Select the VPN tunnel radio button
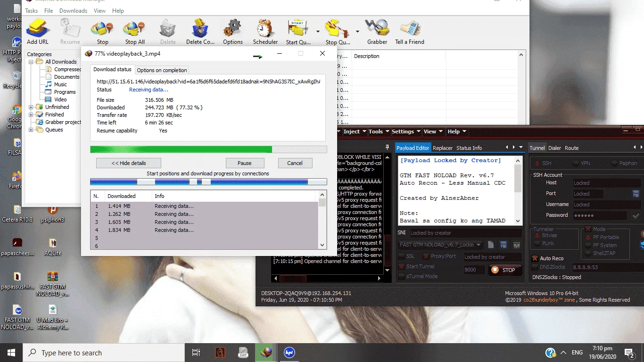The height and width of the screenshot is (362, 644). tap(576, 163)
